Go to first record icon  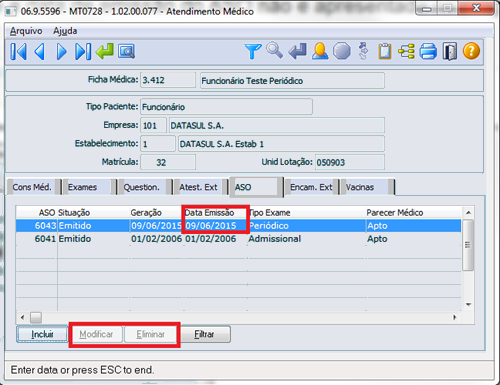(18, 52)
